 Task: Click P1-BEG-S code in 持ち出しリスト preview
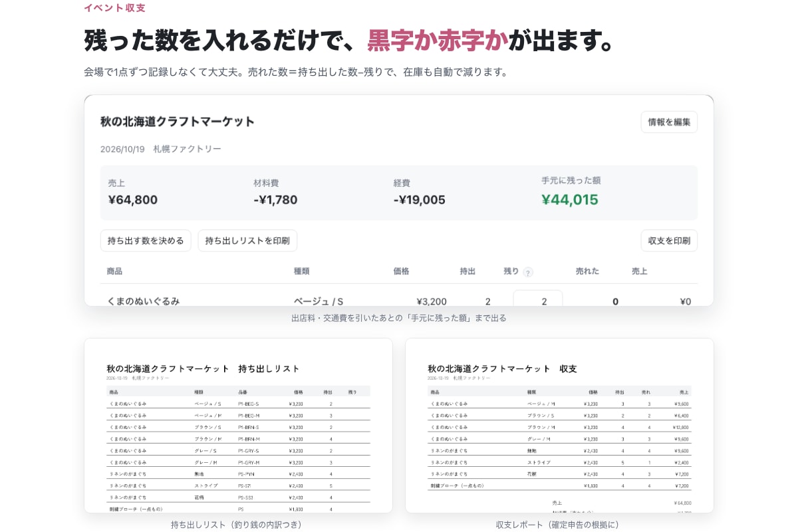(248, 404)
